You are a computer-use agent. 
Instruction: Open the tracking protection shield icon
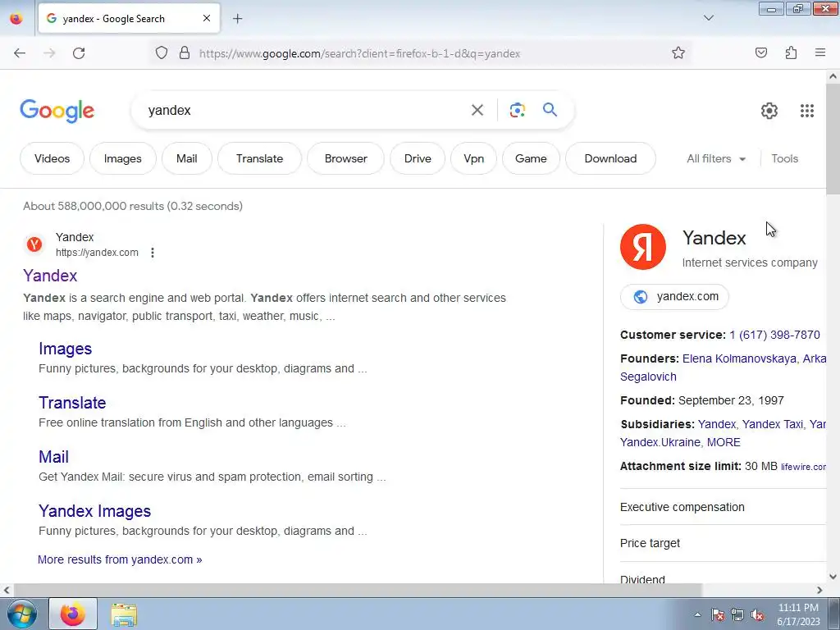coord(162,53)
